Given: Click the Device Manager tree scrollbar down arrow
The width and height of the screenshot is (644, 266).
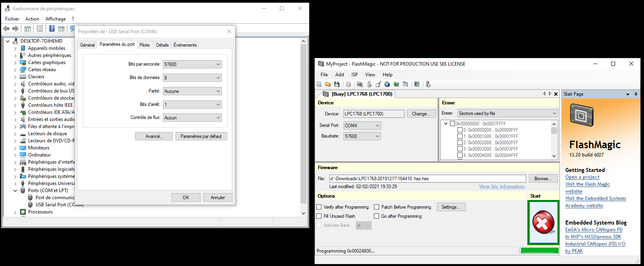Looking at the screenshot, I should [303, 213].
